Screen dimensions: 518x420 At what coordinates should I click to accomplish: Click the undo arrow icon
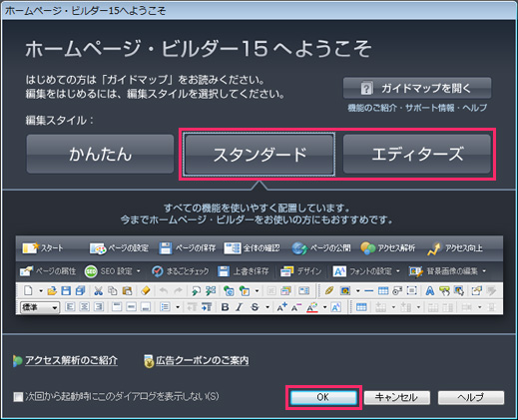(x=164, y=291)
